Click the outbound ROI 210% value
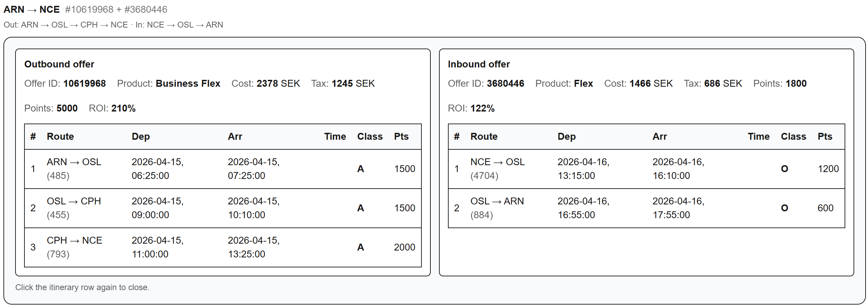868x308 pixels. [x=123, y=108]
